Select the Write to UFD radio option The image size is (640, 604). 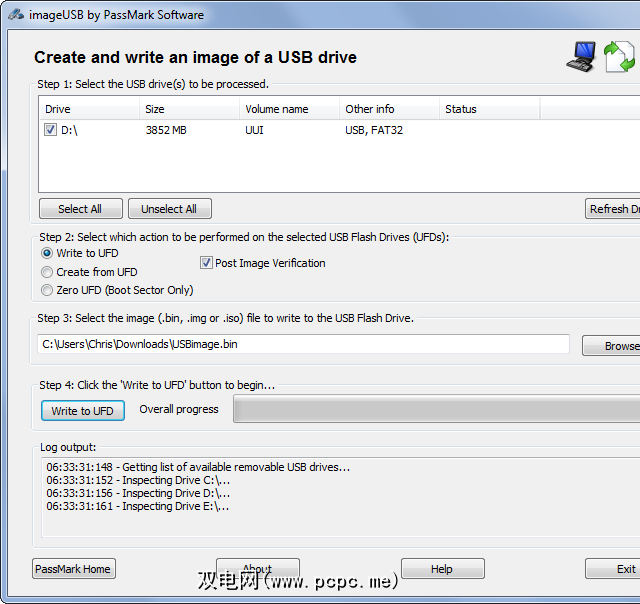47,253
